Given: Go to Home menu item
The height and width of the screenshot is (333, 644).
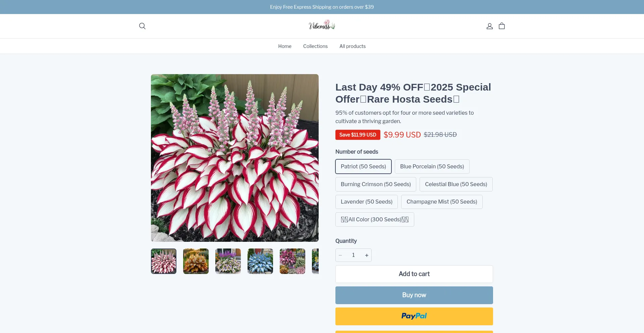Looking at the screenshot, I should (285, 46).
